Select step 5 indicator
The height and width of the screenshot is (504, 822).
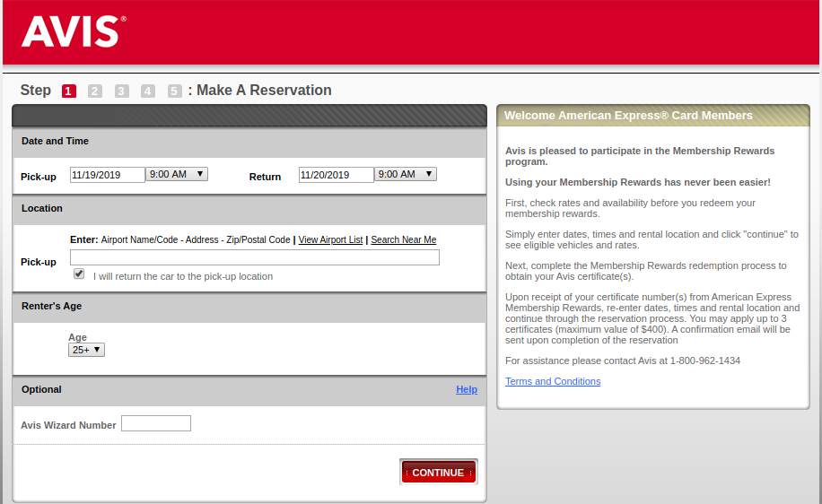[x=174, y=91]
